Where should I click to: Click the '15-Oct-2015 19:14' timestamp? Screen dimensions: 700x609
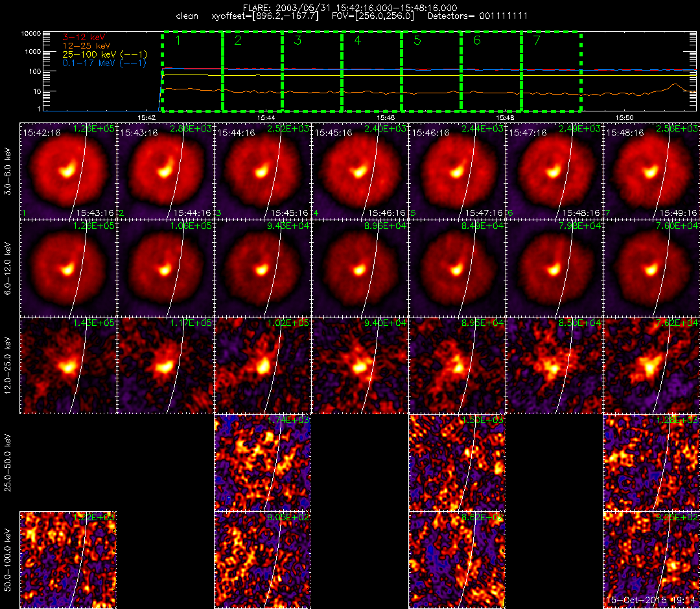[x=652, y=600]
